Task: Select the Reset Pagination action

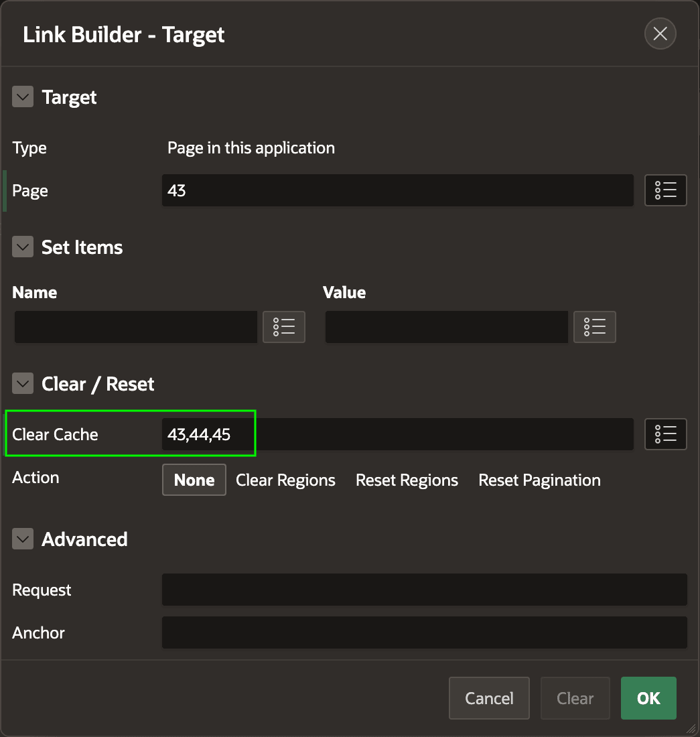Action: click(x=539, y=480)
